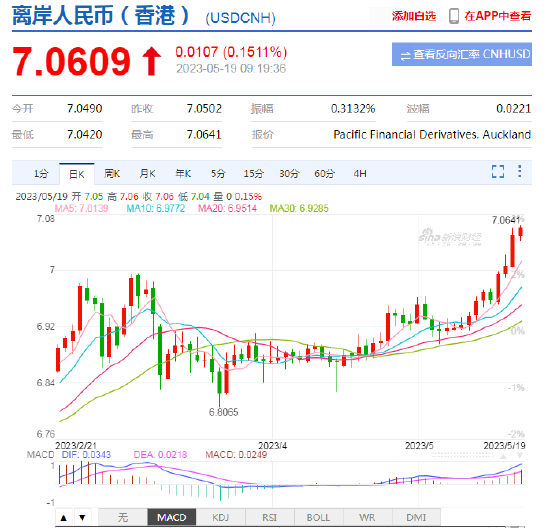
Task: Click the up triangle indicator button
Action: tap(63, 517)
